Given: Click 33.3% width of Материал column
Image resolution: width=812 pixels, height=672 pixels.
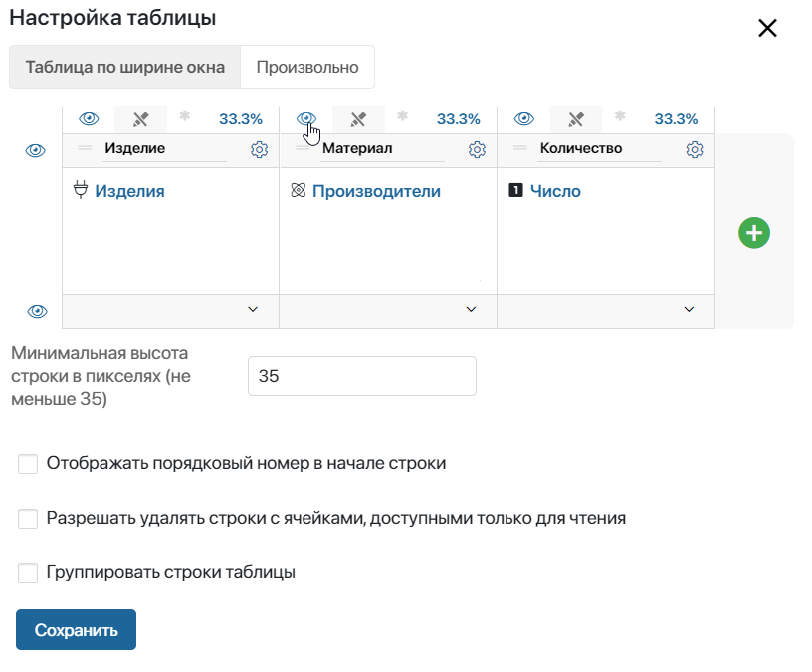Looking at the screenshot, I should tap(459, 119).
